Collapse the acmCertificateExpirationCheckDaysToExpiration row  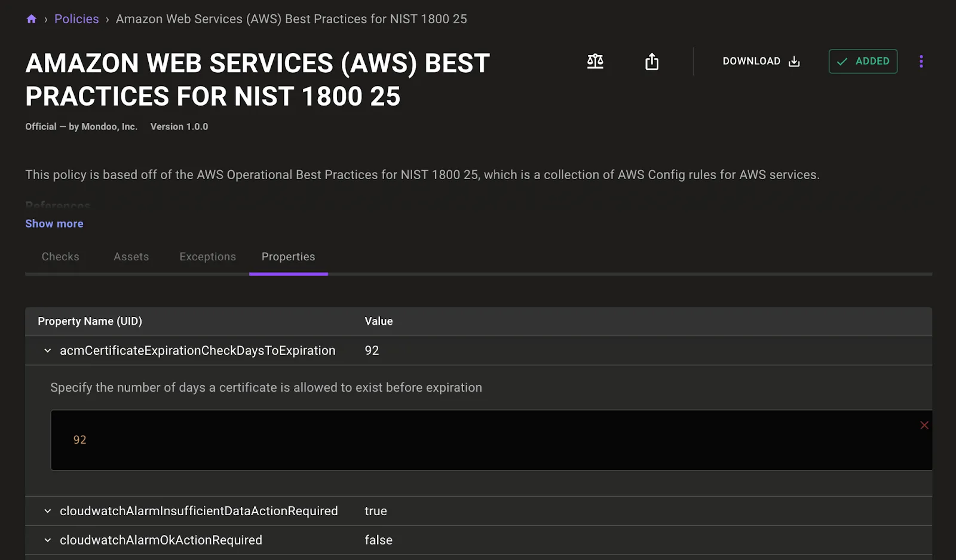point(48,351)
